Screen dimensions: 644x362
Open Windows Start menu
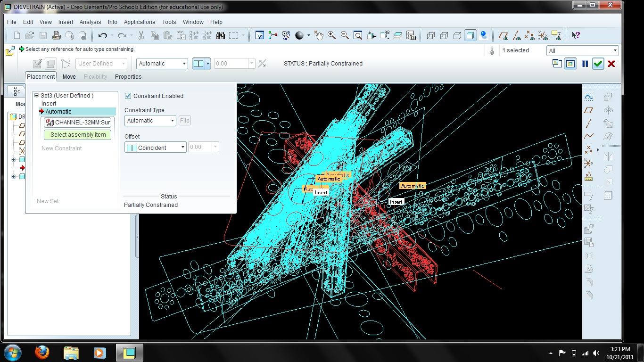12,353
